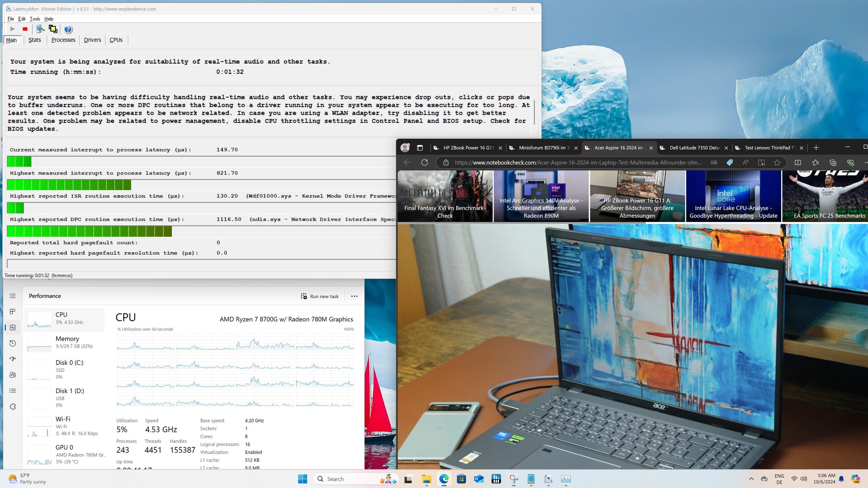Viewport: 868px width, 488px height.
Task: Open Task Manager App history icon
Action: pos(13,343)
